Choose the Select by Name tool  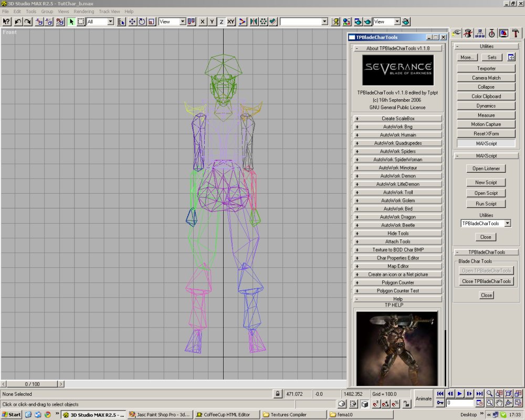click(121, 22)
